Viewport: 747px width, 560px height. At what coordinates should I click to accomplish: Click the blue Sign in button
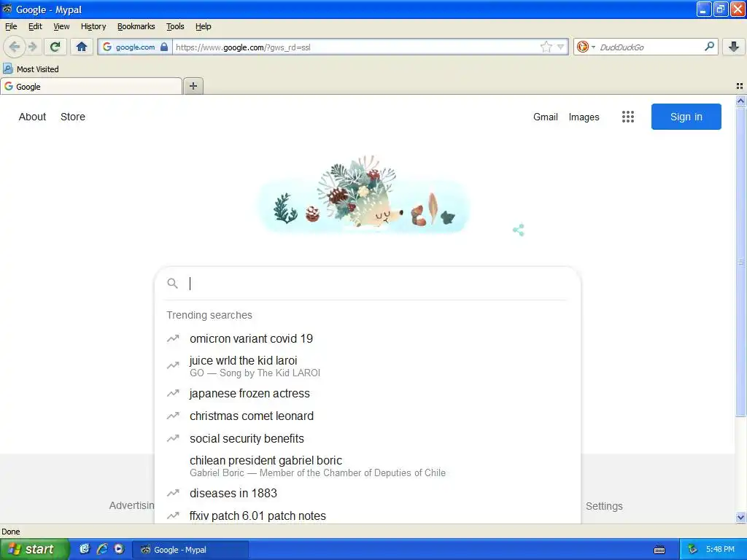686,117
